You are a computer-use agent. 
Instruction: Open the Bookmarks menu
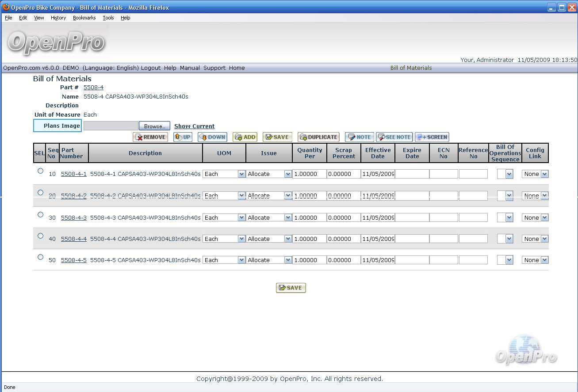click(84, 18)
